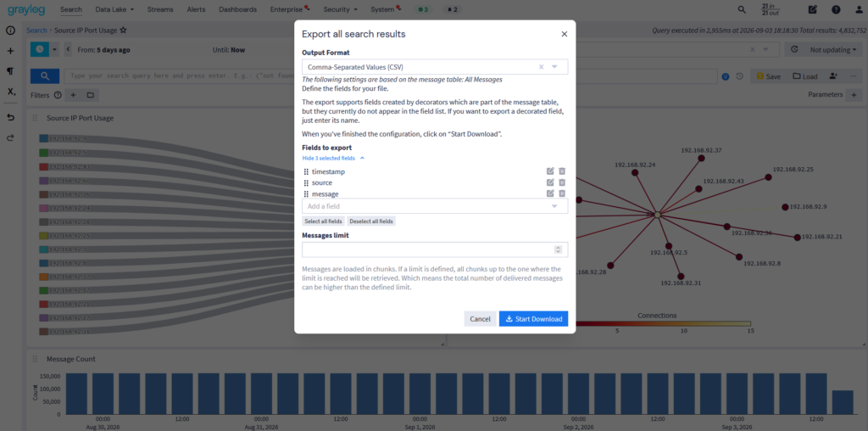Image resolution: width=868 pixels, height=431 pixels.
Task: Focus the Messages limit input field
Action: click(435, 249)
